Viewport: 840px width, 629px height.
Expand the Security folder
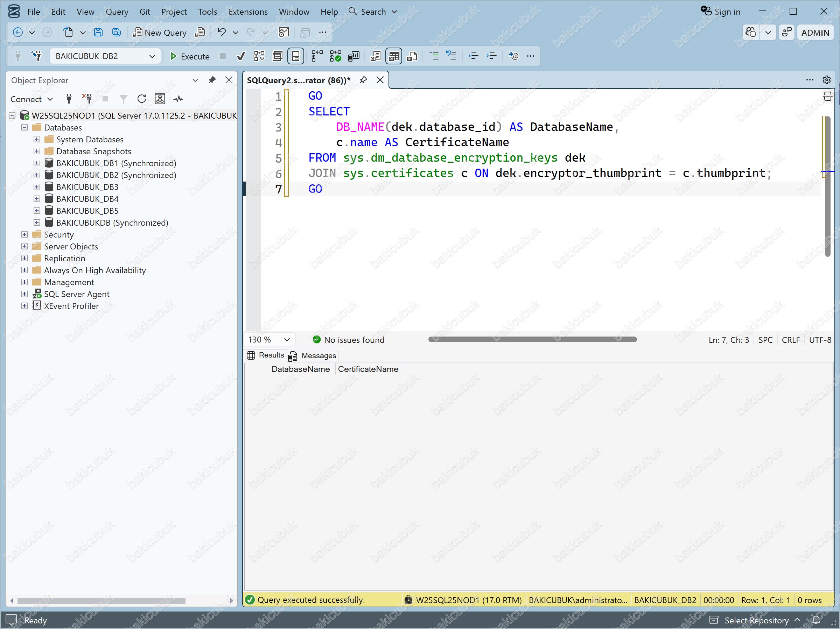[24, 235]
